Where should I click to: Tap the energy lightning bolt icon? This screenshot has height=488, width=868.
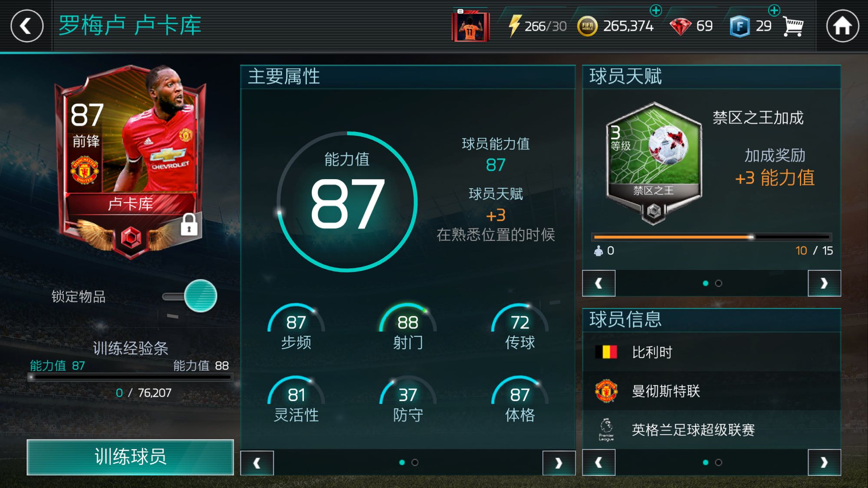[x=514, y=26]
